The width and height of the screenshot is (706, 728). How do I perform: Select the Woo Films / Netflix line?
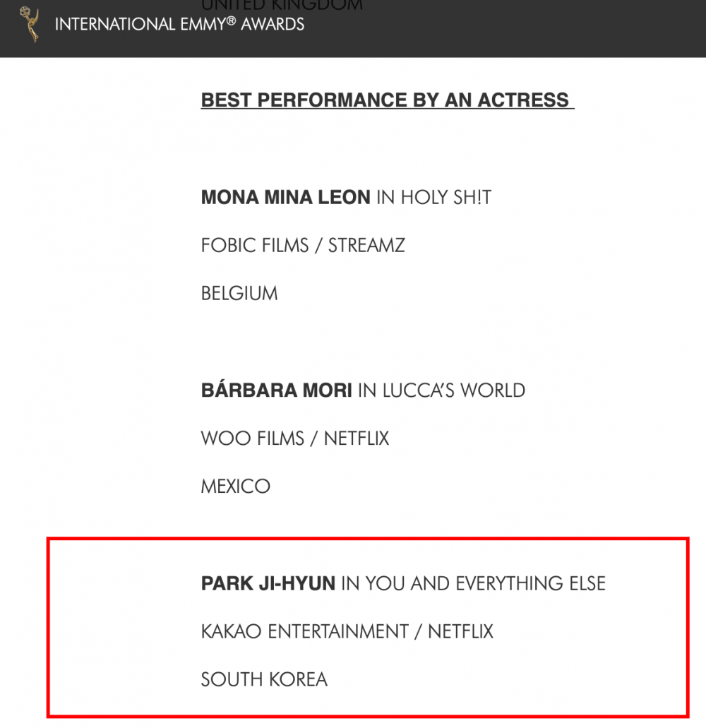[x=294, y=438]
